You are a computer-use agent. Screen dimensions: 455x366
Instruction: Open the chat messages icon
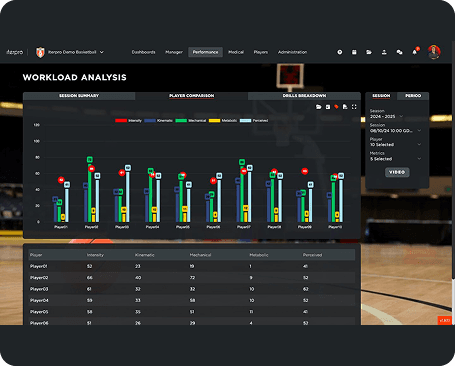399,52
